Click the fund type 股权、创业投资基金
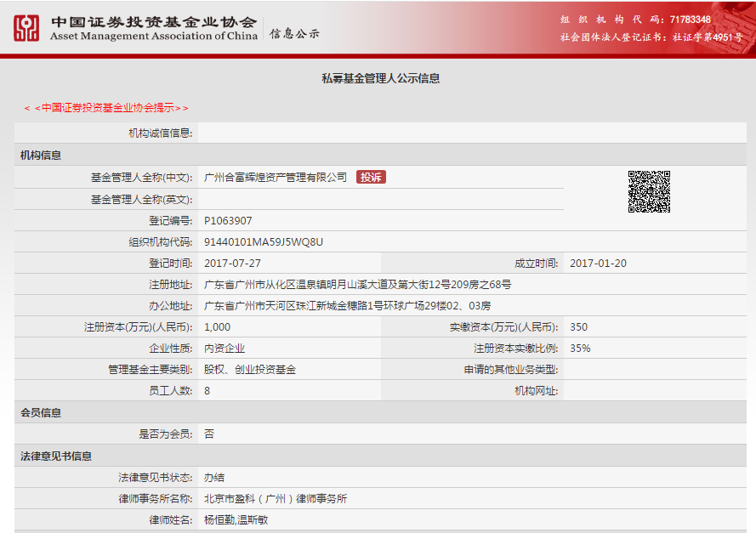Viewport: 756px width, 533px height. [x=250, y=369]
